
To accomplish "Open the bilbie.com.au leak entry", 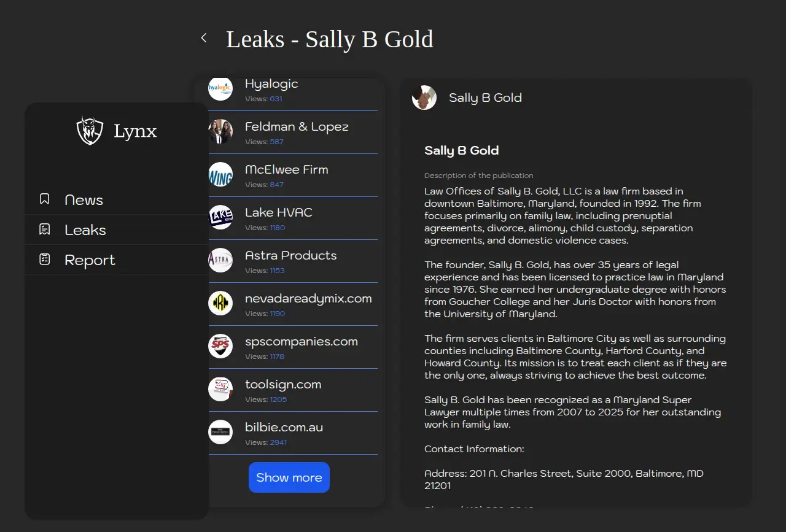I will pos(284,428).
